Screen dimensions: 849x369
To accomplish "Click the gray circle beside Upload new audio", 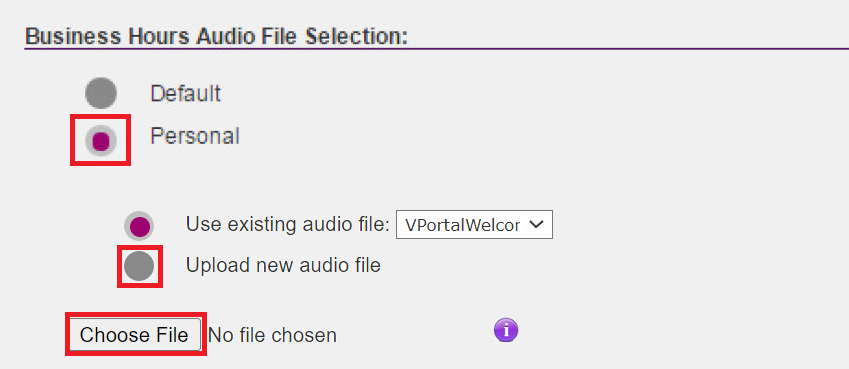I will [139, 266].
